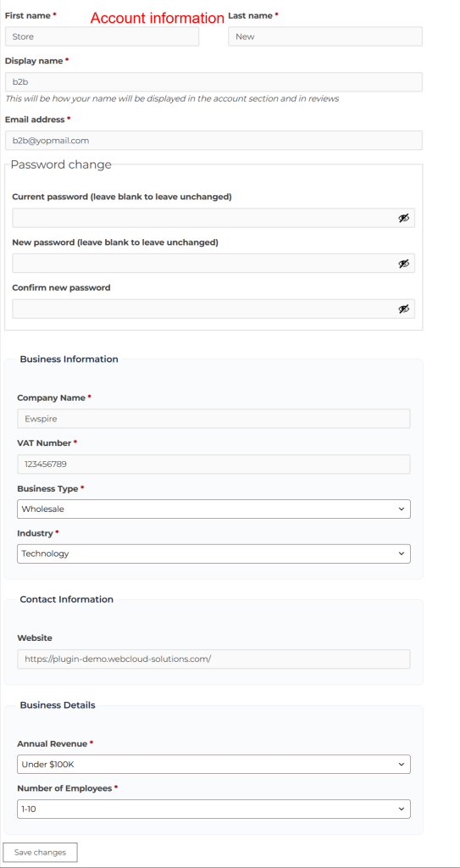Click the chevron arrow in Annual Revenue select
The height and width of the screenshot is (868, 460).
(x=402, y=765)
